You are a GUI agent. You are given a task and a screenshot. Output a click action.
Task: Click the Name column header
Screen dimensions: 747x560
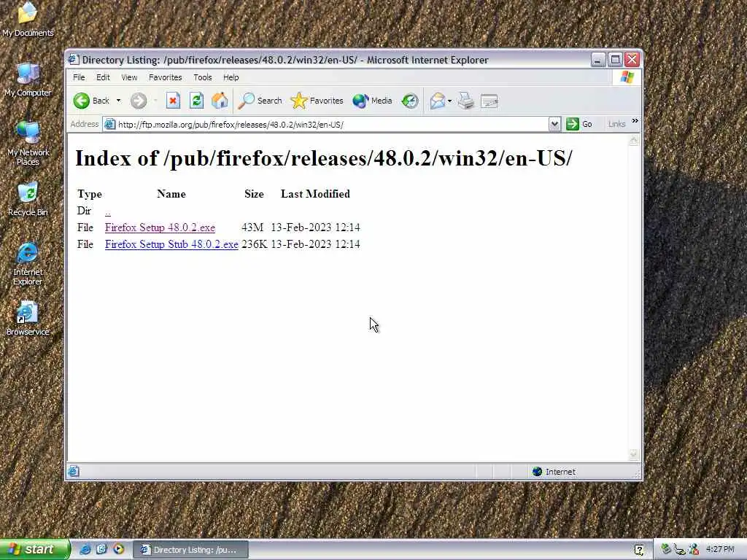pos(171,194)
